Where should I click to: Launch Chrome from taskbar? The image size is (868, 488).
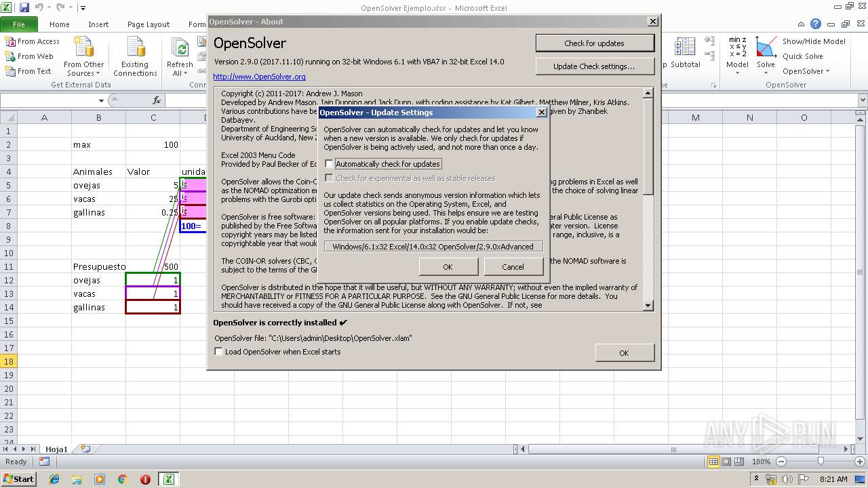[122, 479]
